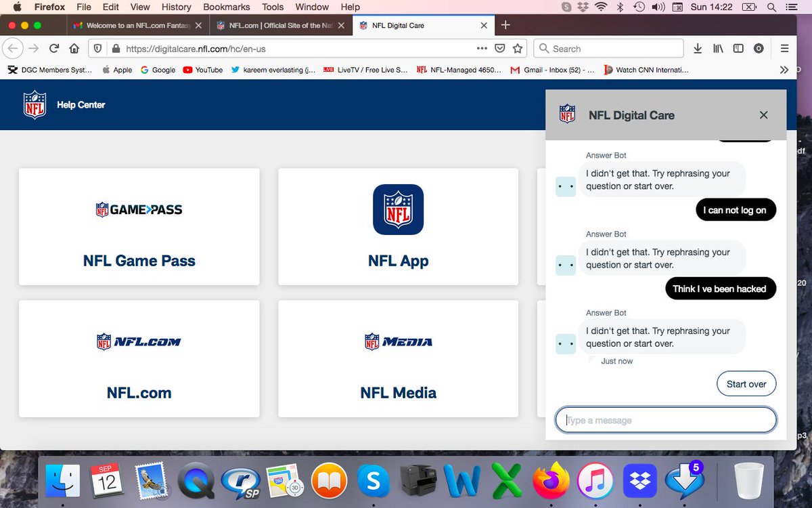The image size is (812, 508).
Task: Switch to NFL.com Fantasy welcome tab
Action: (138, 26)
